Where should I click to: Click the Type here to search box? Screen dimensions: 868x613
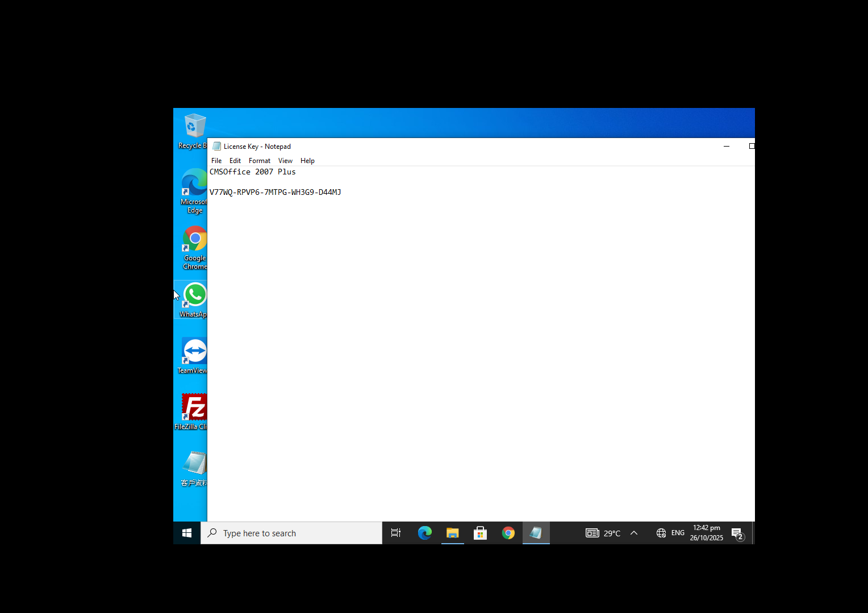(x=291, y=533)
